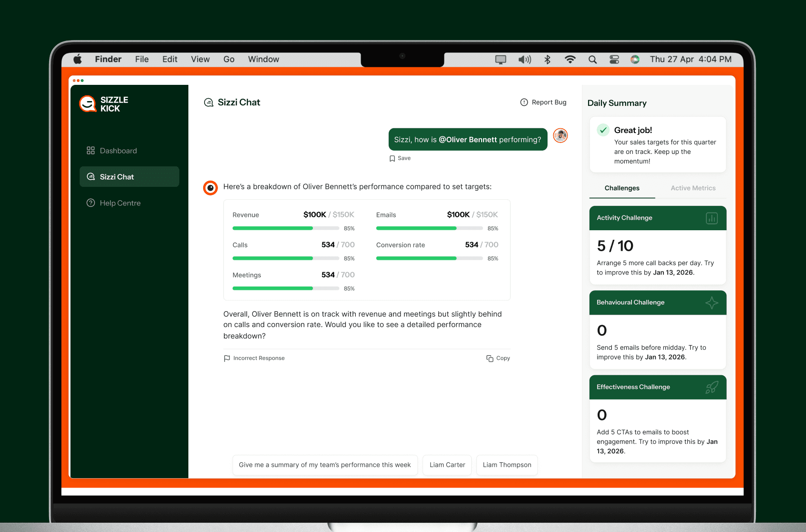
Task: Click the "Daily Summary" heading
Action: (617, 103)
